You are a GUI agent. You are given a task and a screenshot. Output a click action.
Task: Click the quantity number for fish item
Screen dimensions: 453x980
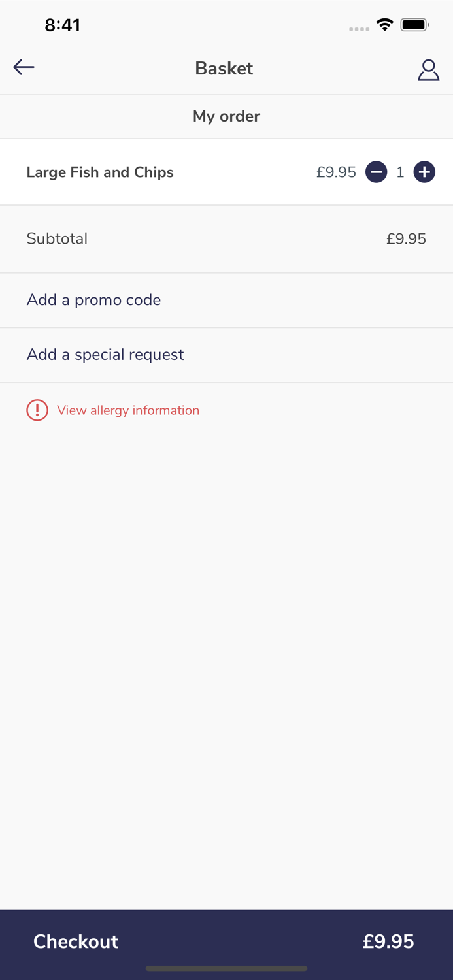[x=400, y=172]
